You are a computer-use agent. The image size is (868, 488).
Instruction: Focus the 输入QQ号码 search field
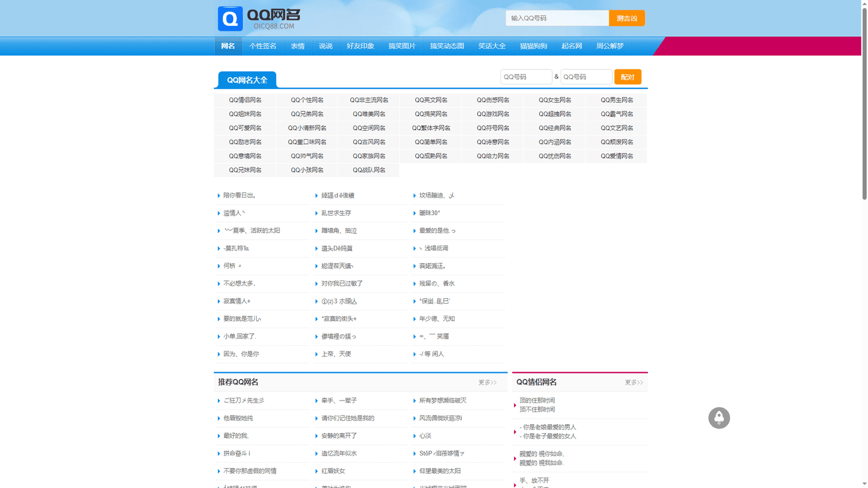tap(558, 18)
